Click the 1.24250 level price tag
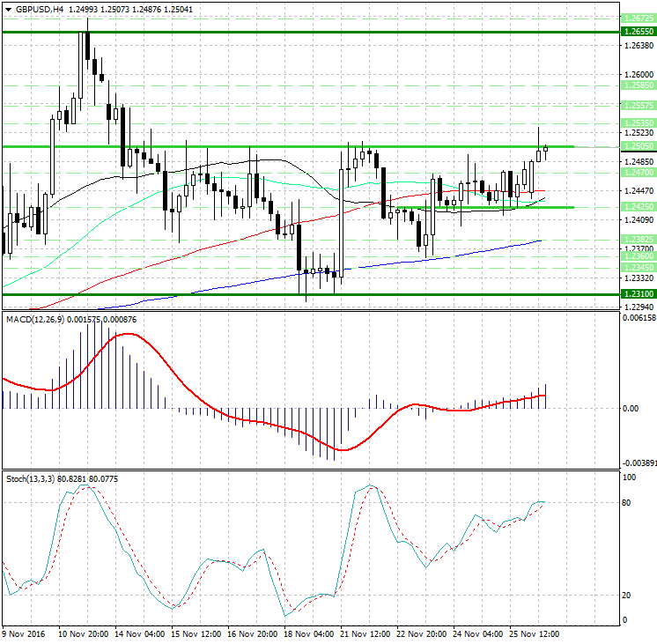657x644 pixels. click(638, 207)
